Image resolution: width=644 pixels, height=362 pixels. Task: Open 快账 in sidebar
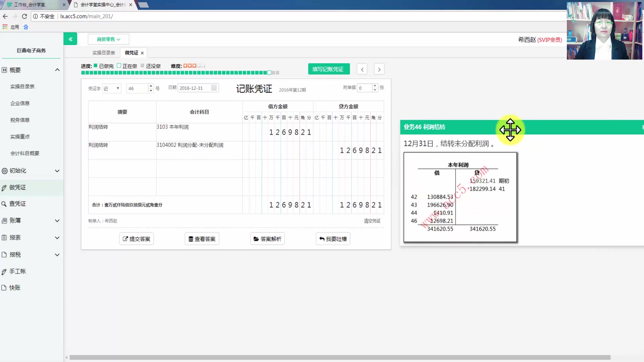[x=15, y=288]
